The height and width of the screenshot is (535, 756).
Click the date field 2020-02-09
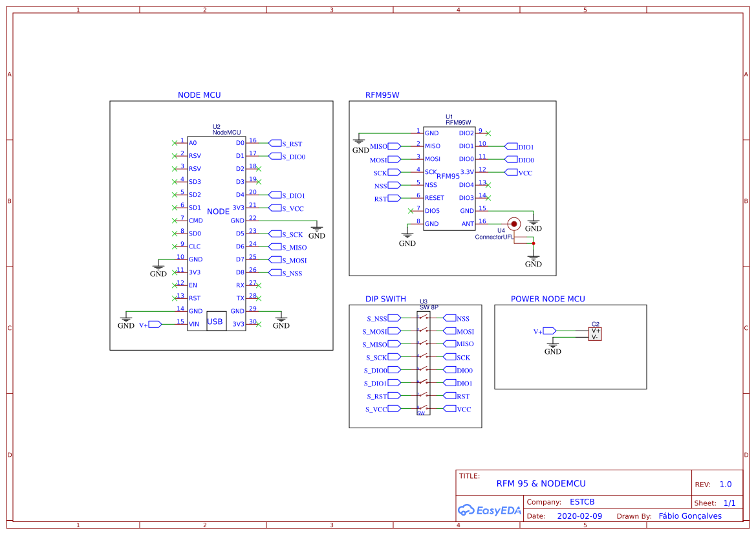[x=579, y=516]
